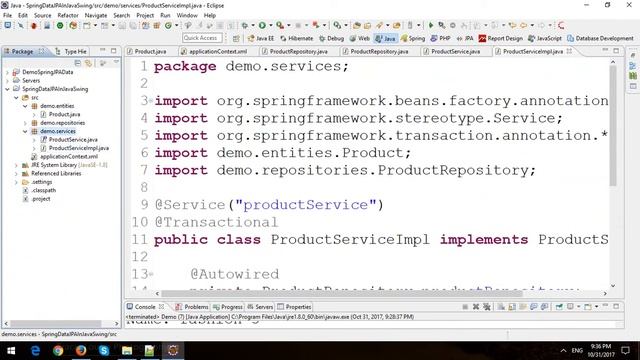Maximize the editor area
This screenshot has width=640, height=360.
[616, 51]
